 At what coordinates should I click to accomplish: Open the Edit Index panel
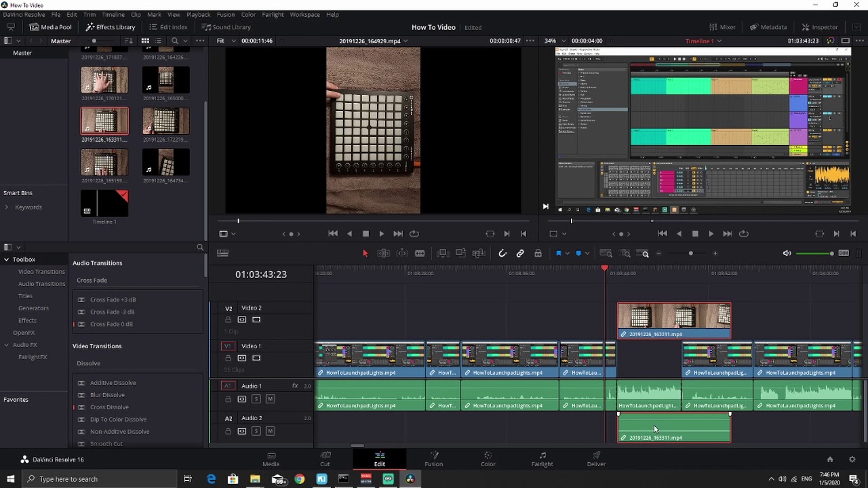168,27
